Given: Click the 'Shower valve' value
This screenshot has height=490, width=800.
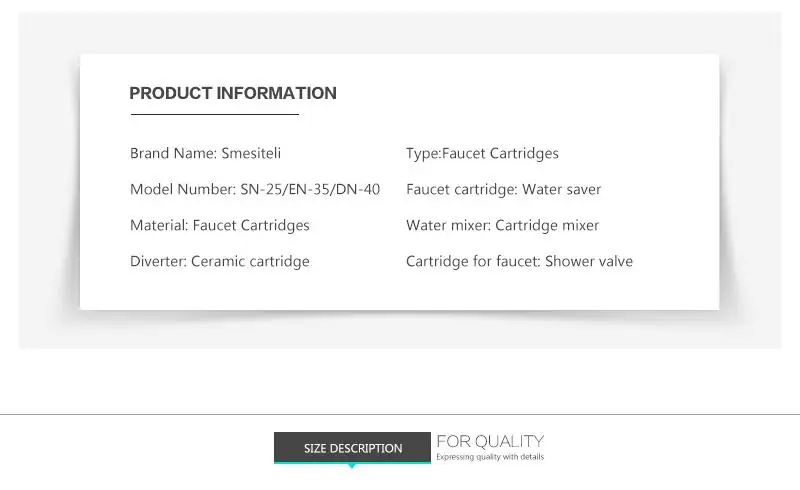Looking at the screenshot, I should pos(589,262).
